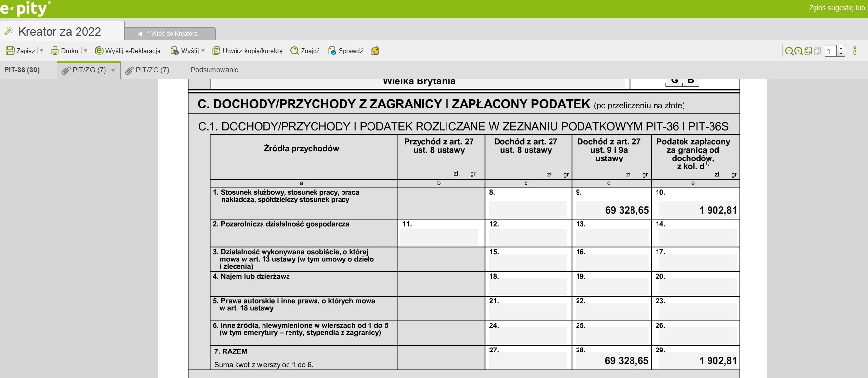Expand the Drukuj dropdown arrow
The width and height of the screenshot is (868, 378).
[x=85, y=51]
